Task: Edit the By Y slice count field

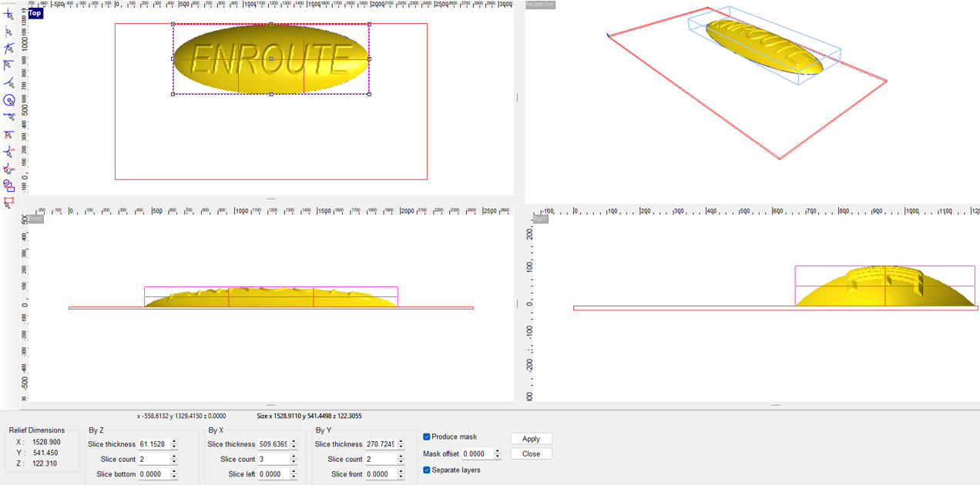Action: [381, 459]
